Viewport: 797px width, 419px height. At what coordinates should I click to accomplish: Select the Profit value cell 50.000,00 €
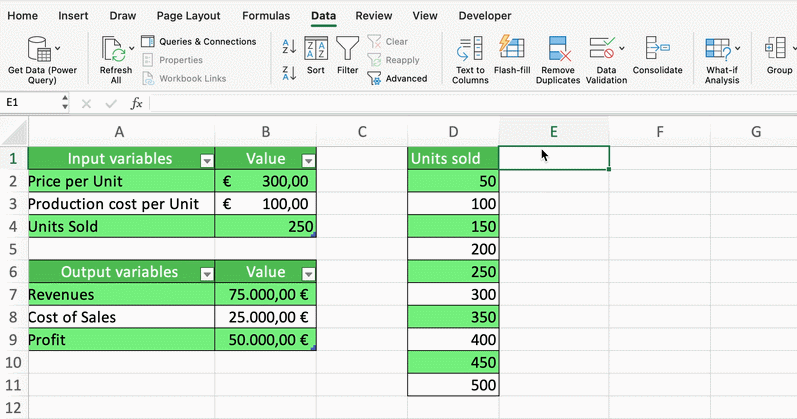point(265,340)
